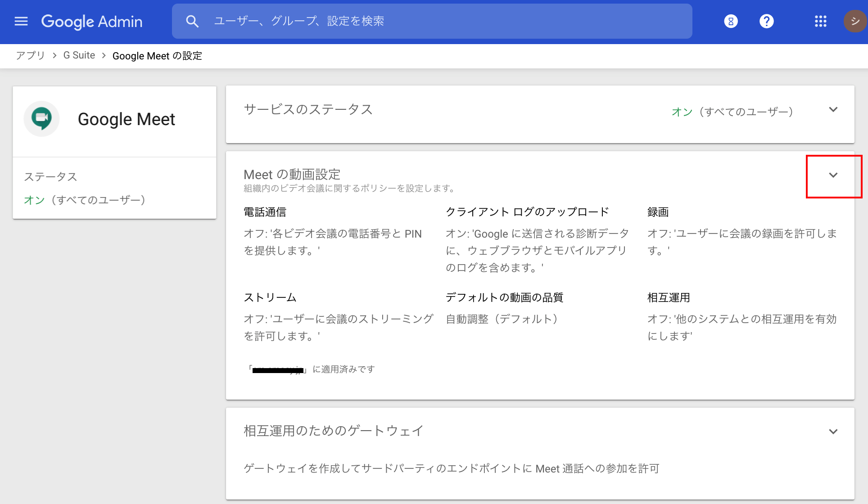This screenshot has height=504, width=868.
Task: Expand the サービスのステータス section chevron
Action: click(x=833, y=109)
